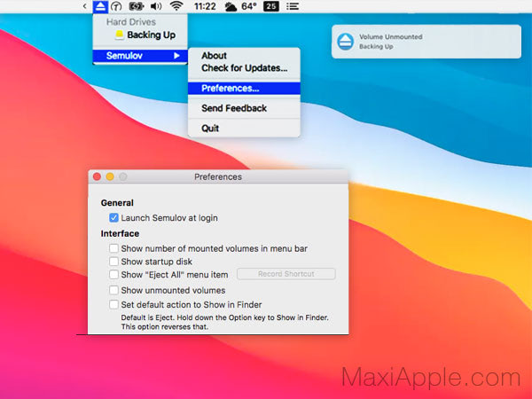
Task: Click the Interface section heading
Action: coord(120,233)
